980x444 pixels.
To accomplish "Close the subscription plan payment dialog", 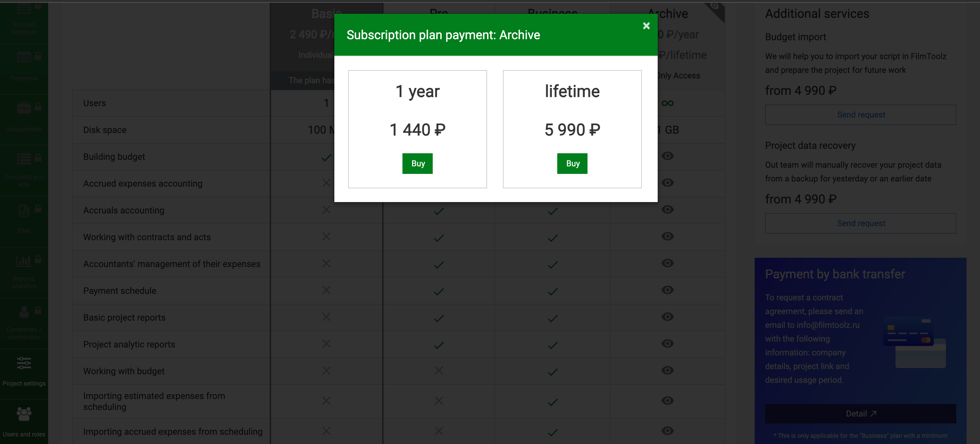I will (646, 26).
